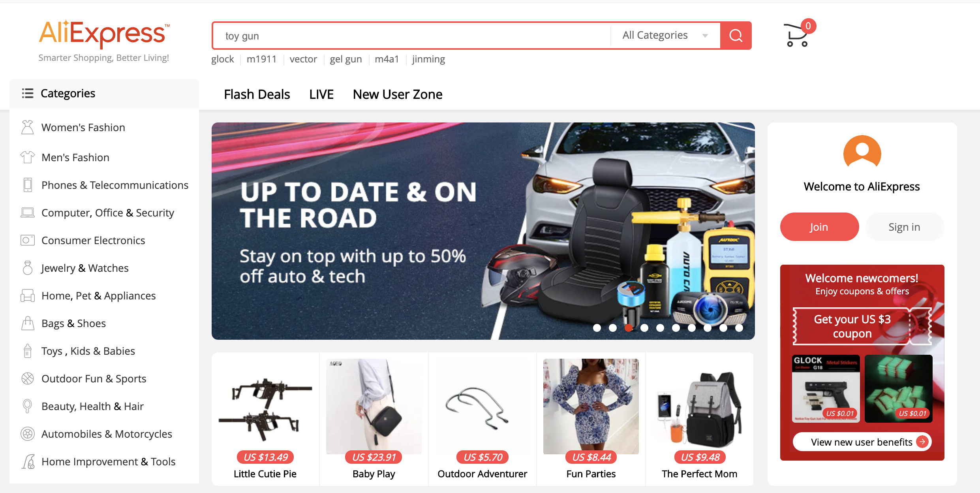Select the fourth banner carousel dot
This screenshot has width=980, height=493.
pyautogui.click(x=644, y=328)
